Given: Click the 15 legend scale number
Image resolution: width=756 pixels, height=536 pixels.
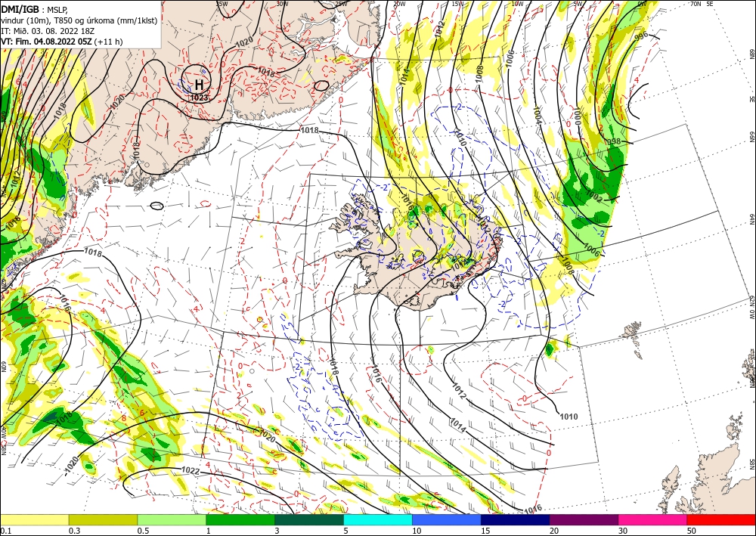Looking at the screenshot, I should 485,531.
